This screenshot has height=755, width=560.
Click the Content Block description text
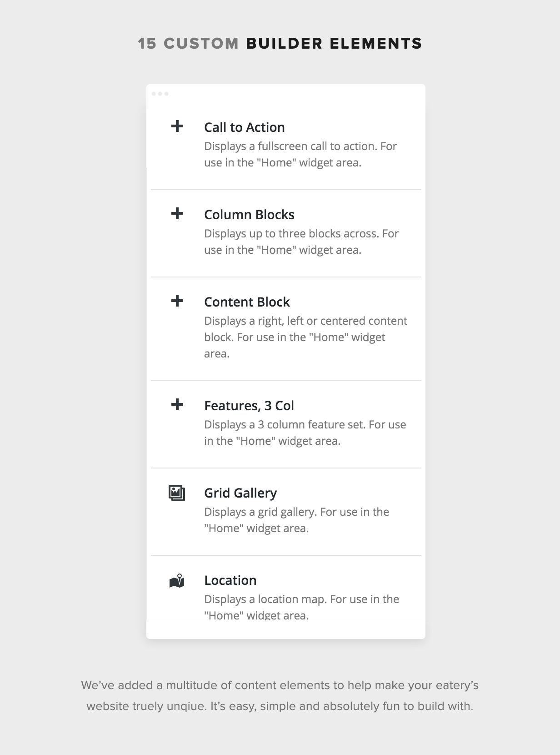pyautogui.click(x=305, y=337)
